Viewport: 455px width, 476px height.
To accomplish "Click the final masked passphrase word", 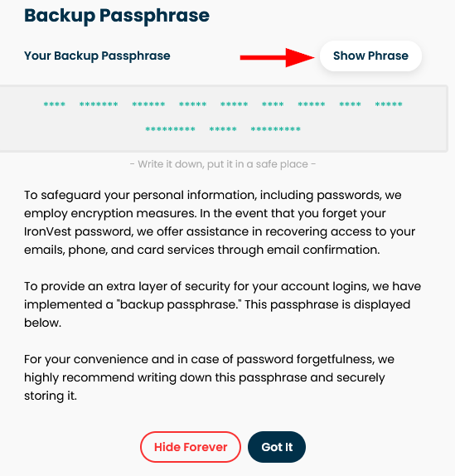I will pyautogui.click(x=276, y=129).
